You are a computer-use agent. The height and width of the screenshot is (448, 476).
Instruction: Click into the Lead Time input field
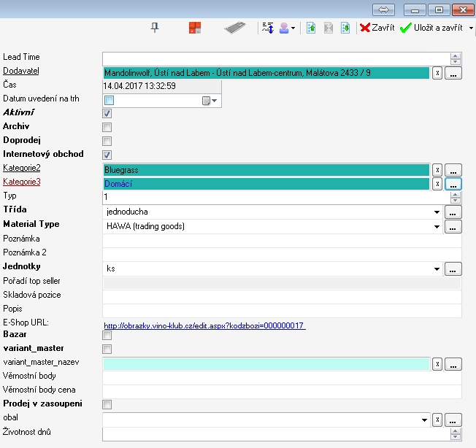[x=276, y=59]
